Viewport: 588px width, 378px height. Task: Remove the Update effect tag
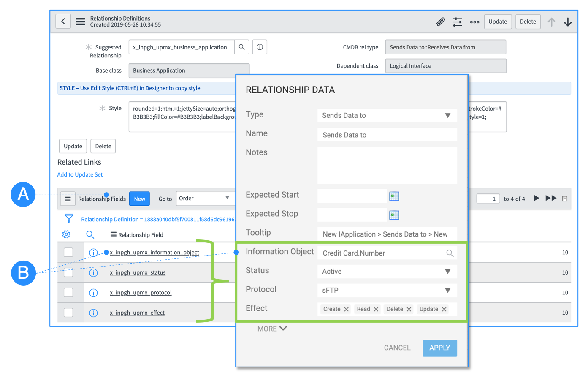(444, 309)
